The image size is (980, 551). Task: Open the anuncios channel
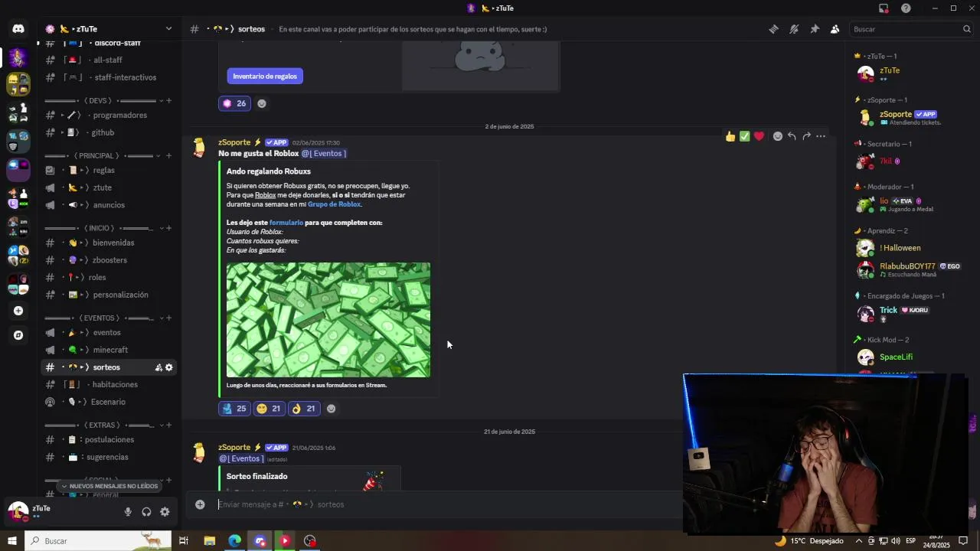coord(109,205)
